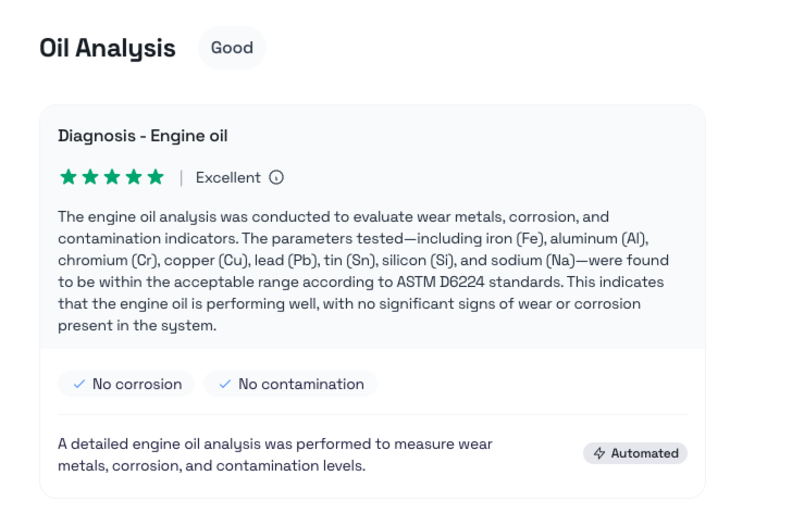Click the Excellent rating label
Image resolution: width=792 pixels, height=513 pixels.
tap(228, 178)
